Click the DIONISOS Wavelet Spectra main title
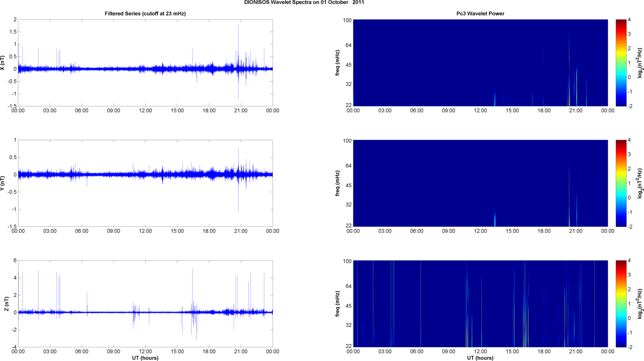 304,2
